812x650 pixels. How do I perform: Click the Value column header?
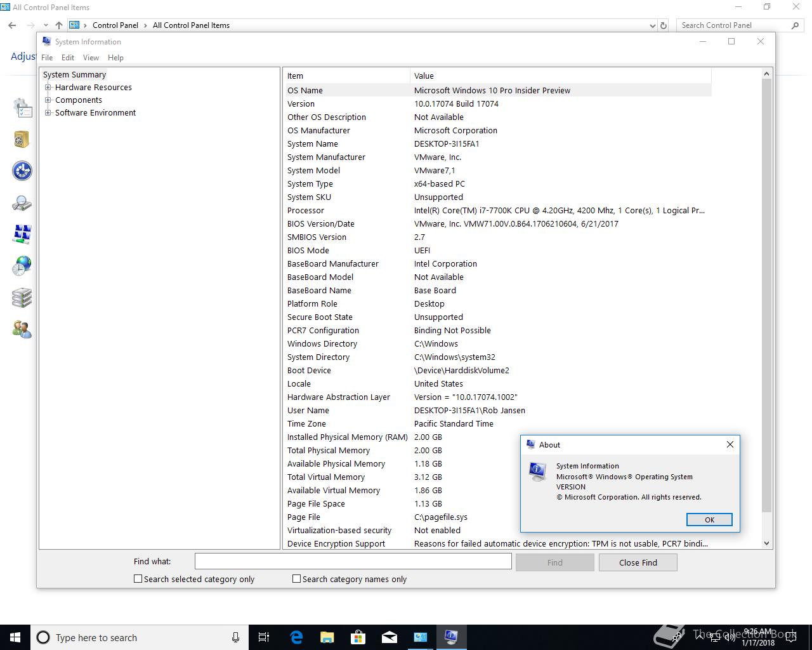click(561, 76)
